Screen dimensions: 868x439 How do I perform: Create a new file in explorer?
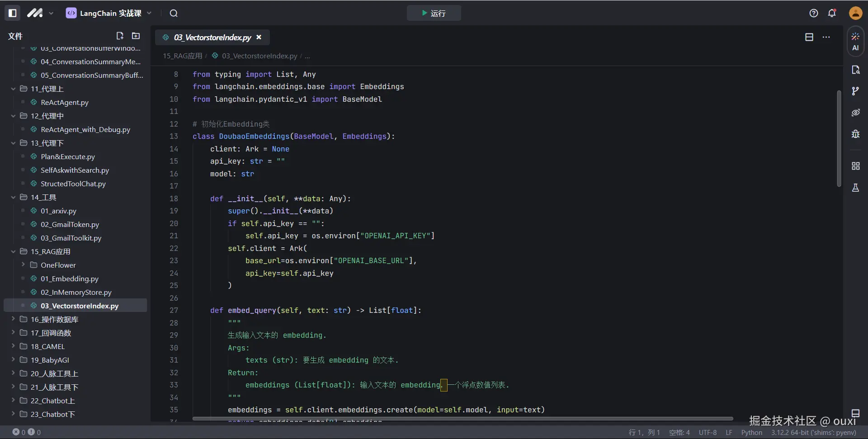tap(120, 36)
